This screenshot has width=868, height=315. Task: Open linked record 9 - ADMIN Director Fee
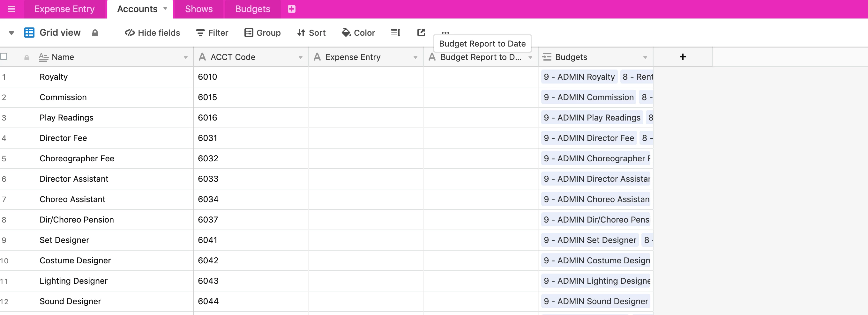[589, 138]
